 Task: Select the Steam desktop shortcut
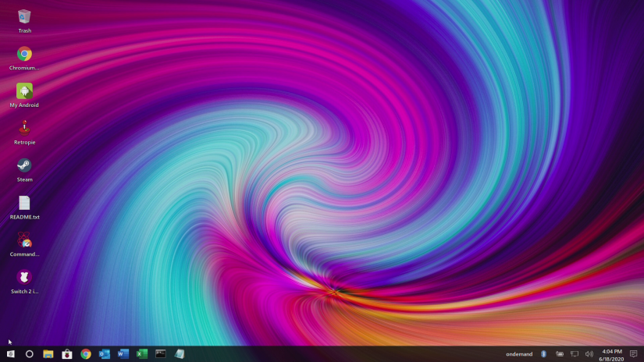(x=24, y=165)
